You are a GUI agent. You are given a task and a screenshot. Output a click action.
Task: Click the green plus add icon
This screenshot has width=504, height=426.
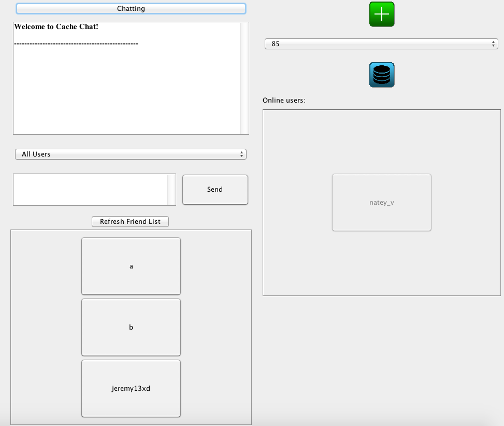coord(382,15)
